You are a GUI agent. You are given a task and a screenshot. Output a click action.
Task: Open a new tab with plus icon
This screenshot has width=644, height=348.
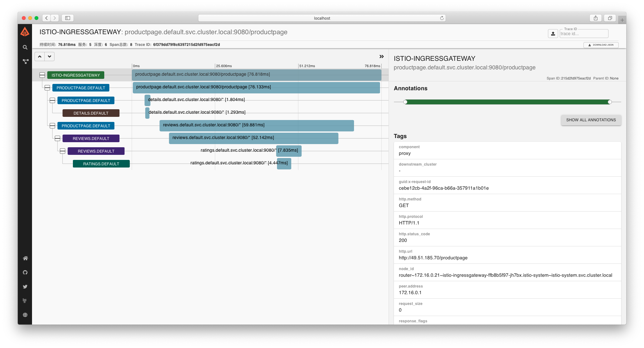coord(622,20)
